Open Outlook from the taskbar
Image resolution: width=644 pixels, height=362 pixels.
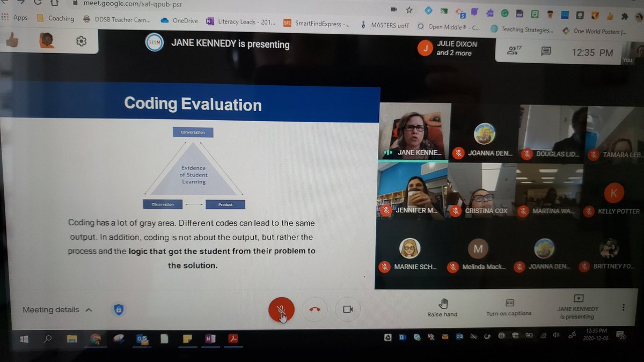[x=142, y=339]
